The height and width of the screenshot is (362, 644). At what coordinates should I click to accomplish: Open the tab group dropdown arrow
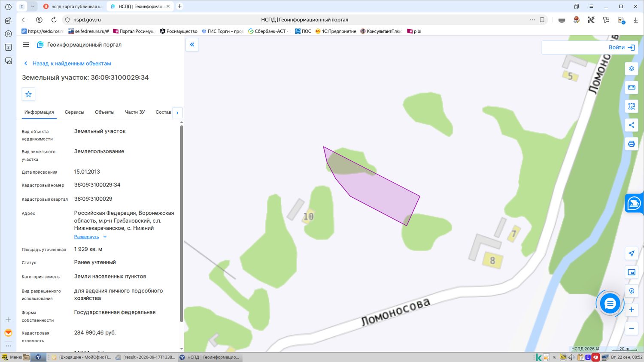pos(32,6)
